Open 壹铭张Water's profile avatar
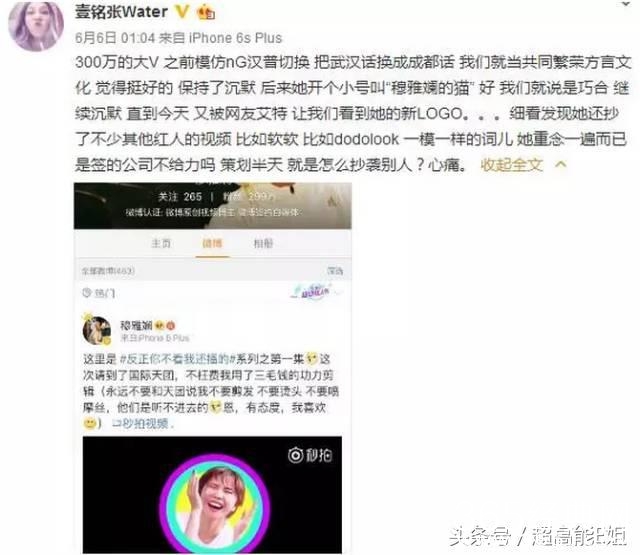Screen dimensions: 640x555 click(36, 25)
